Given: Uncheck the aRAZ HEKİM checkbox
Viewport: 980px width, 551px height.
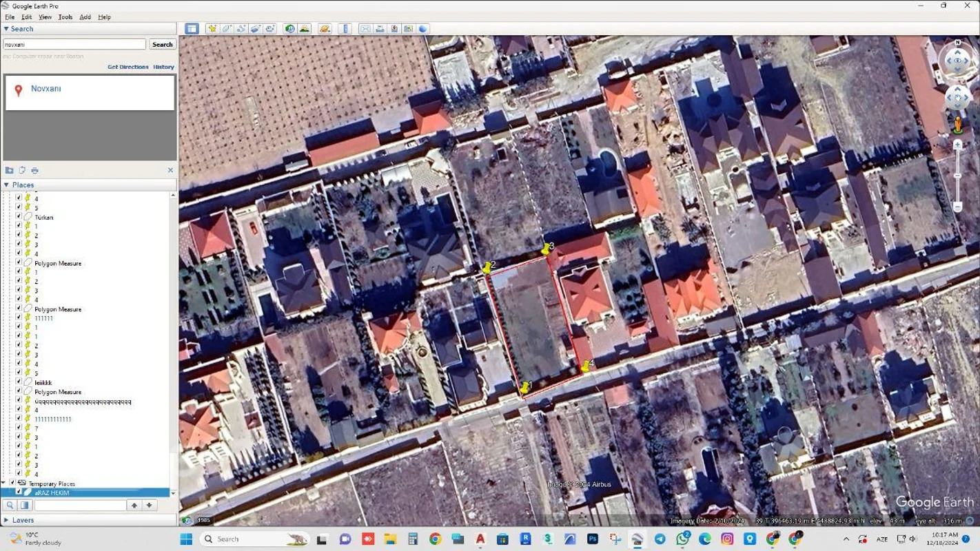Looking at the screenshot, I should [19, 492].
